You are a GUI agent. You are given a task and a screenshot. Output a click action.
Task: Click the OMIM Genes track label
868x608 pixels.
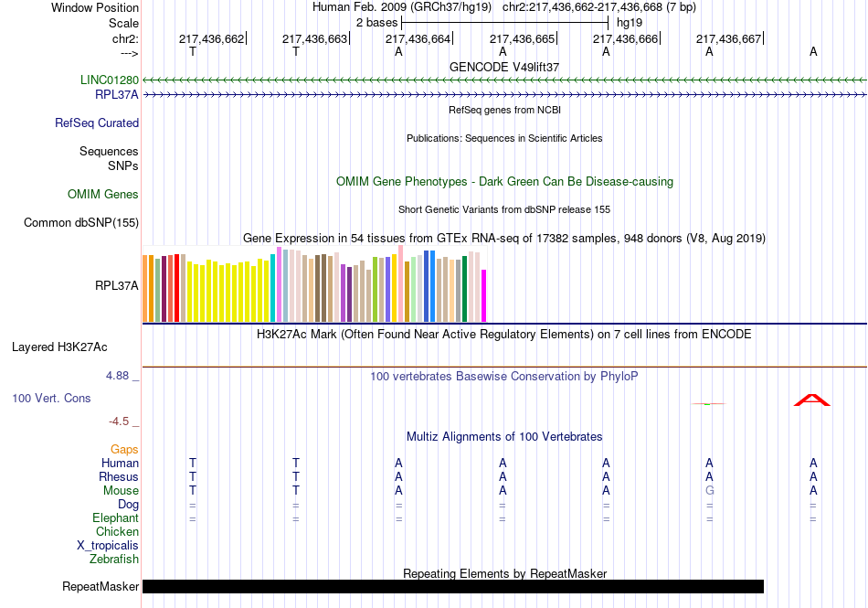point(103,195)
